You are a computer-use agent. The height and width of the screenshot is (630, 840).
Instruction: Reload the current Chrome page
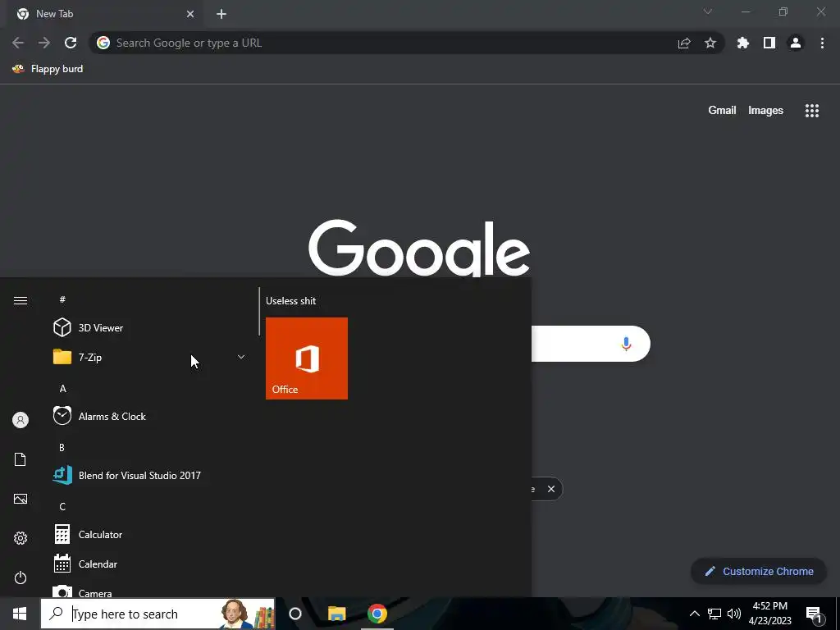pyautogui.click(x=71, y=43)
